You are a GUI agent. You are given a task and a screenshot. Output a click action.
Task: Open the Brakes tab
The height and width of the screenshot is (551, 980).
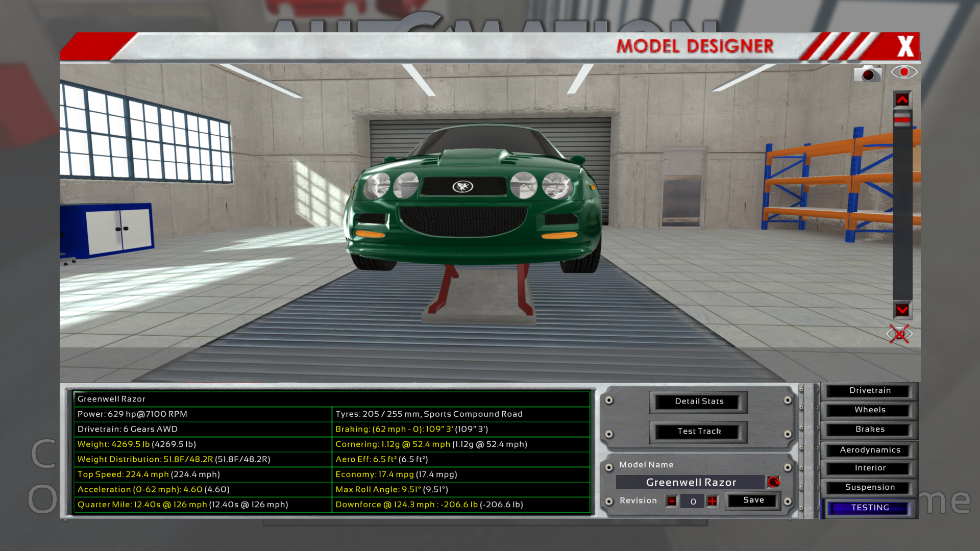(870, 430)
